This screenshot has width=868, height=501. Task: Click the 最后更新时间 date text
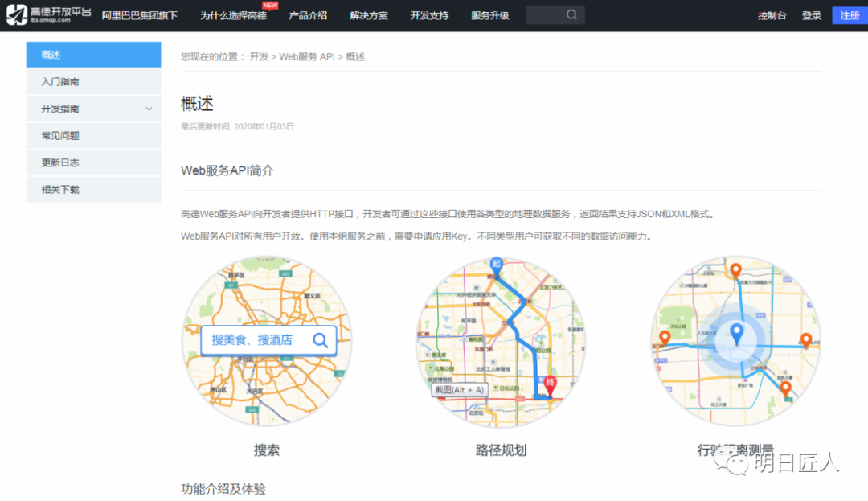[237, 126]
